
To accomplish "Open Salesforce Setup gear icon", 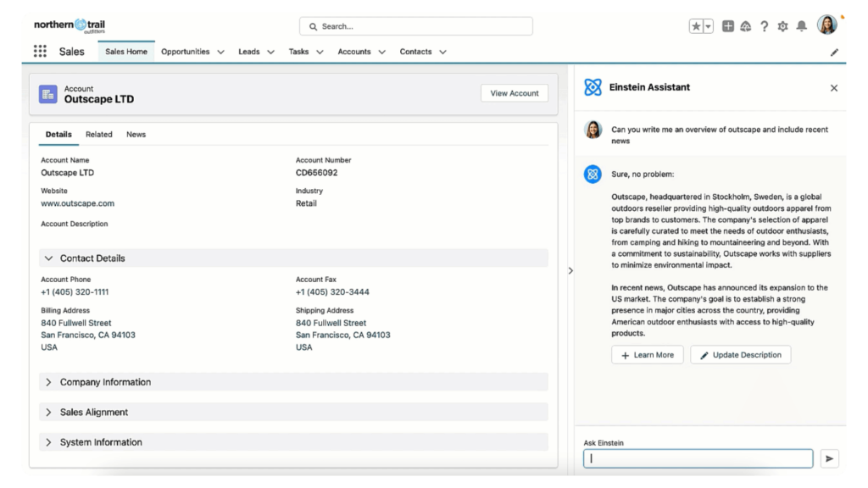I will point(782,26).
